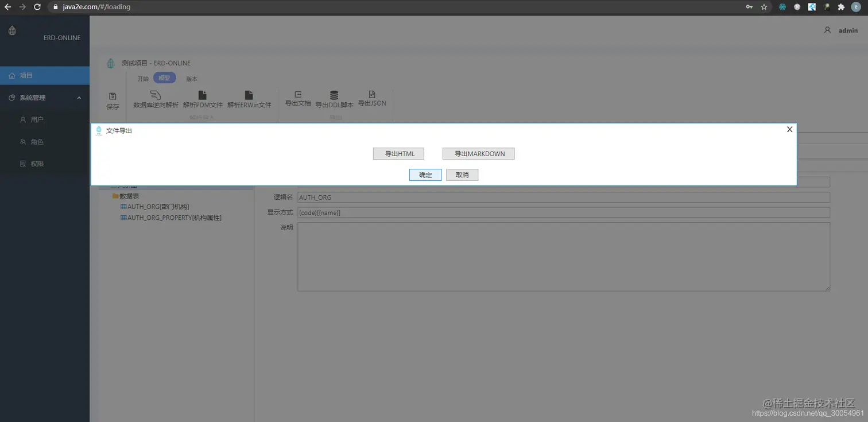868x422 pixels.
Task: Cancel the dialog with 取消
Action: pyautogui.click(x=462, y=175)
